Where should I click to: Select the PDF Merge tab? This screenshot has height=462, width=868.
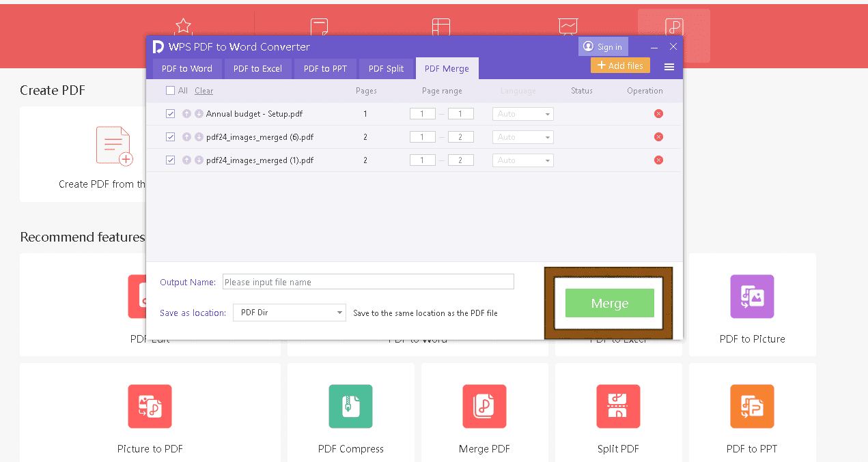[447, 69]
